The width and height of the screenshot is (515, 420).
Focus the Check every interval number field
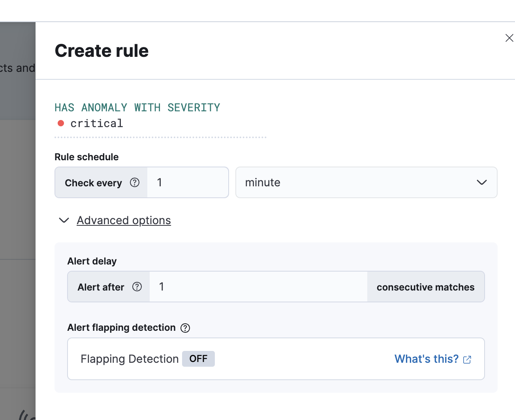pos(188,182)
